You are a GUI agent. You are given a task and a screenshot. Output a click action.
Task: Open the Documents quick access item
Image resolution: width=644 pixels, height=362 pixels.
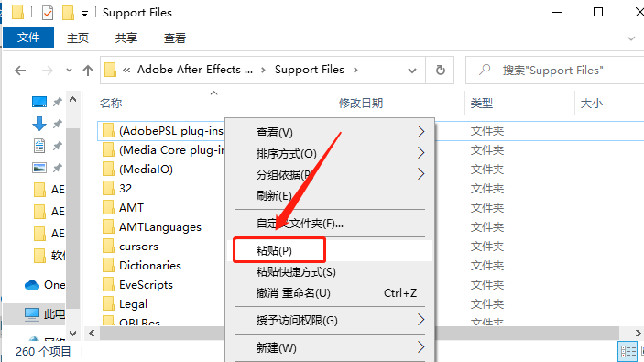(39, 146)
